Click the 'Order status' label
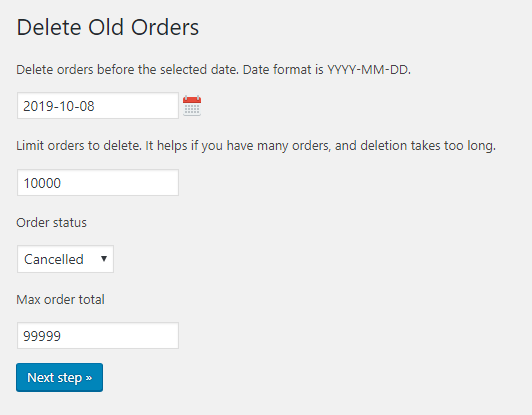Screen dimensions: 532x415 51,223
